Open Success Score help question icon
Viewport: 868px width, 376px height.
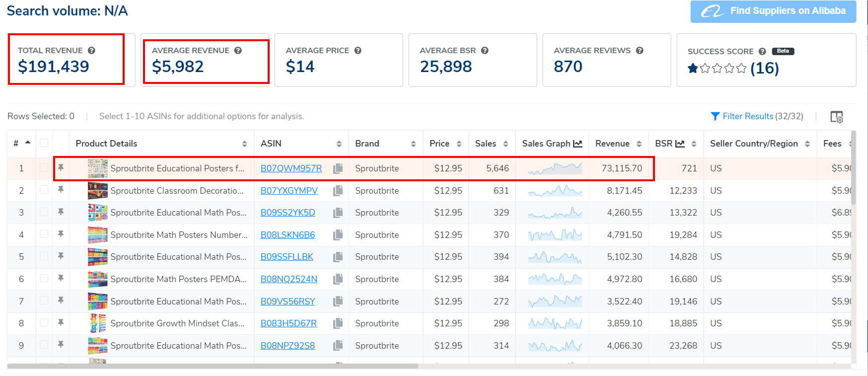[762, 51]
